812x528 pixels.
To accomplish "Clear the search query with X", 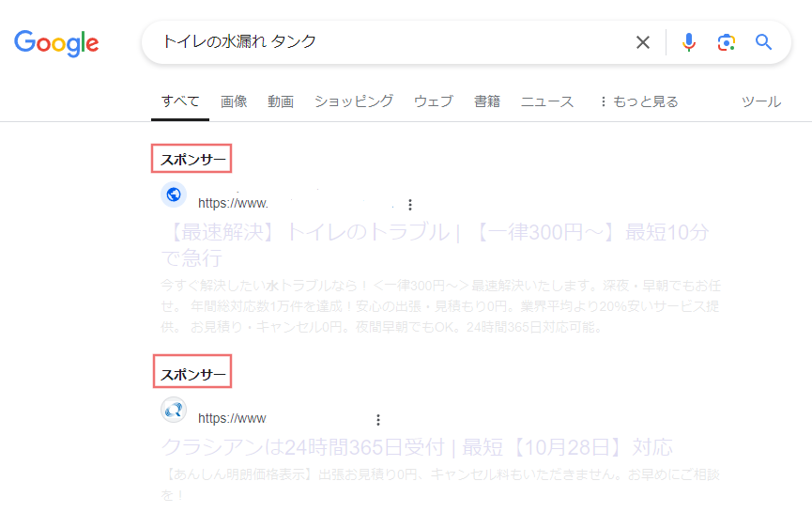I will coord(643,42).
